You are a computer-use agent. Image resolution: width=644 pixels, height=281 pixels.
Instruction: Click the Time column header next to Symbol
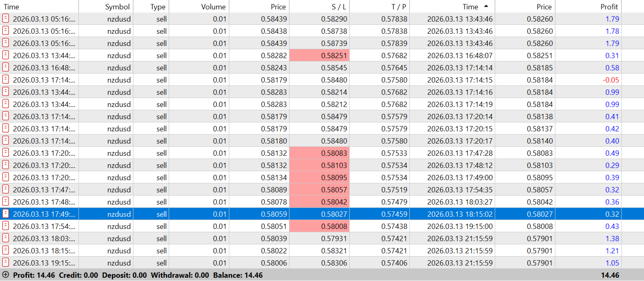[39, 7]
